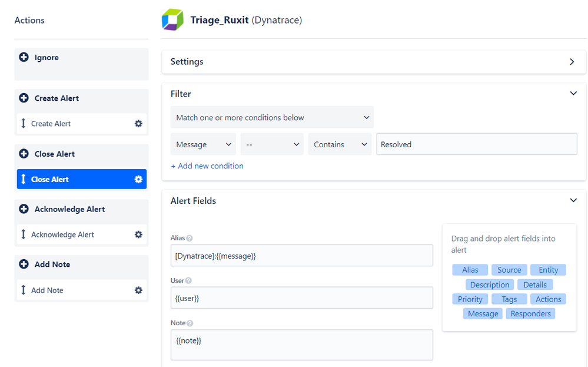The height and width of the screenshot is (367, 588).
Task: Collapse the Filter section
Action: pos(573,94)
